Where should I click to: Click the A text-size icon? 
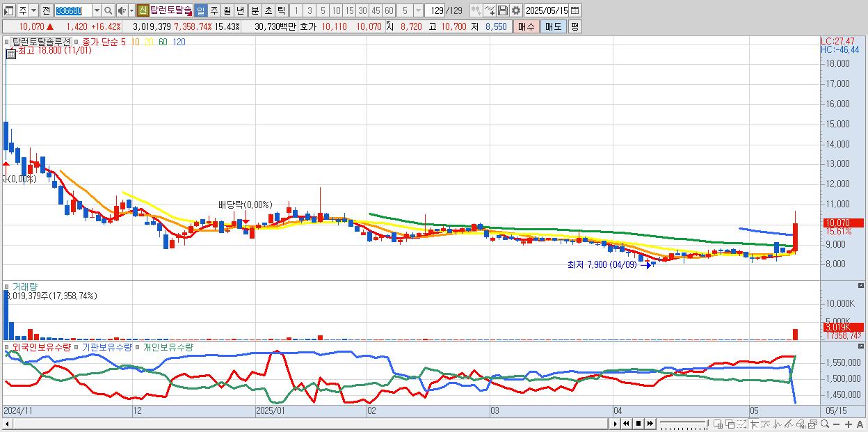(x=860, y=424)
